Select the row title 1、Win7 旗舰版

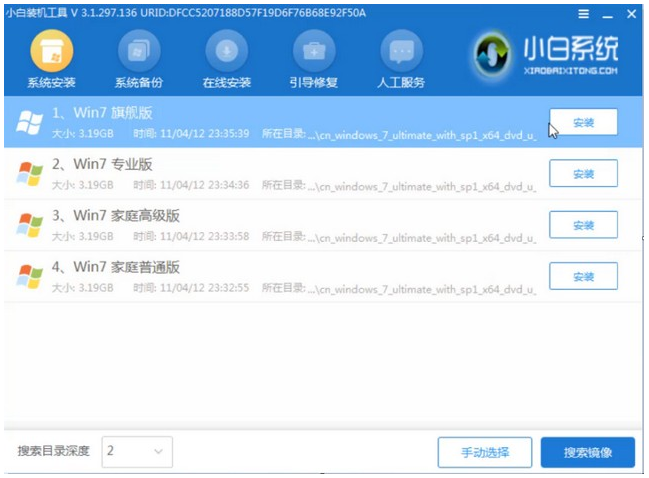102,113
